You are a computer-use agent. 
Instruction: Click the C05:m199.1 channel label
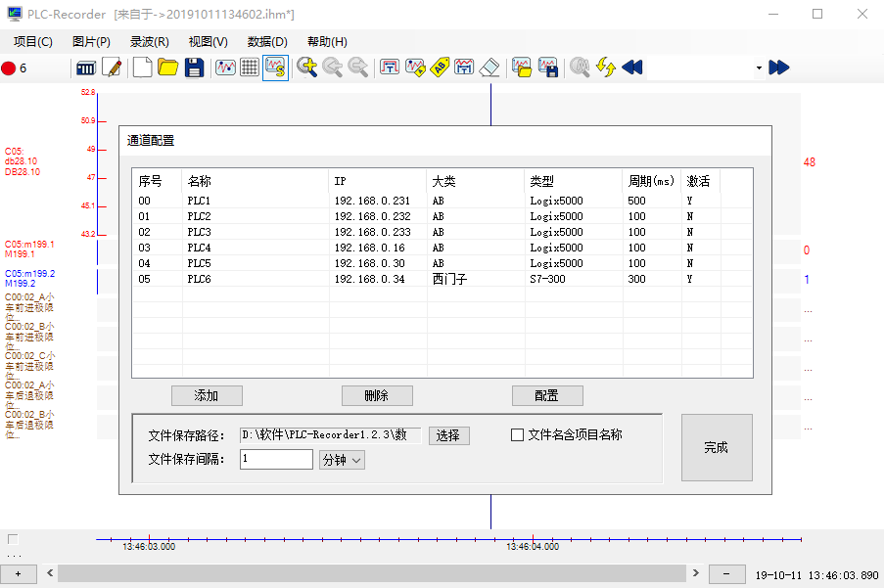point(29,249)
